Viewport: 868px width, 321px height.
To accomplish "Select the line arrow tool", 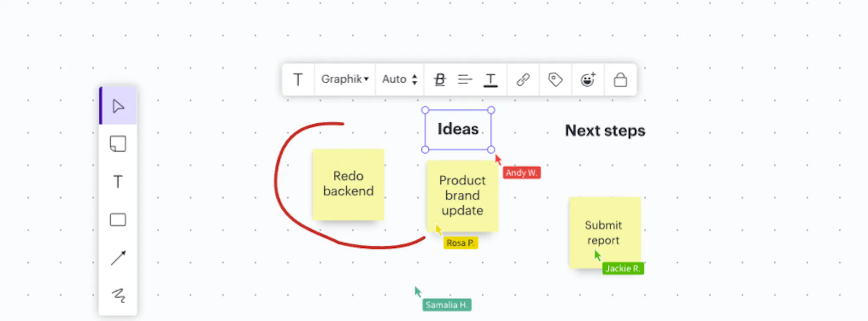I will coord(118,257).
